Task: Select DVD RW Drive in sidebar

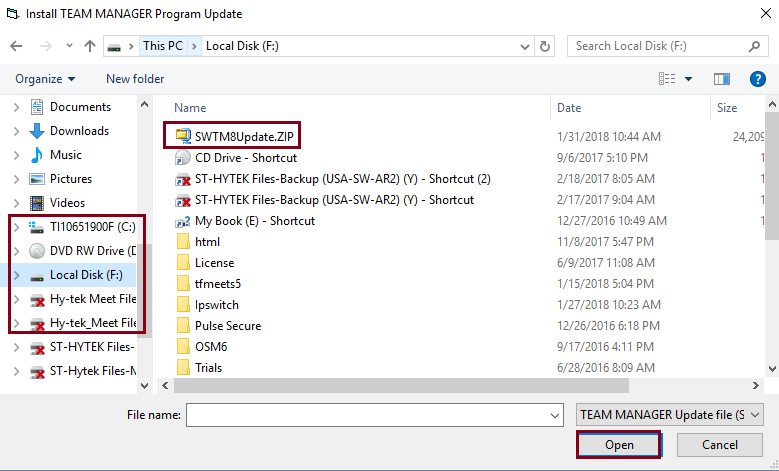Action: (93, 251)
